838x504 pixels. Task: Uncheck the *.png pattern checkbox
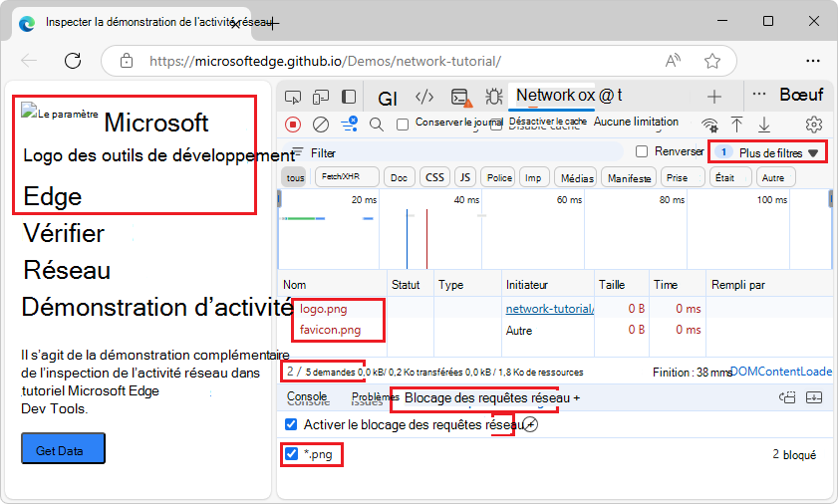click(x=291, y=454)
